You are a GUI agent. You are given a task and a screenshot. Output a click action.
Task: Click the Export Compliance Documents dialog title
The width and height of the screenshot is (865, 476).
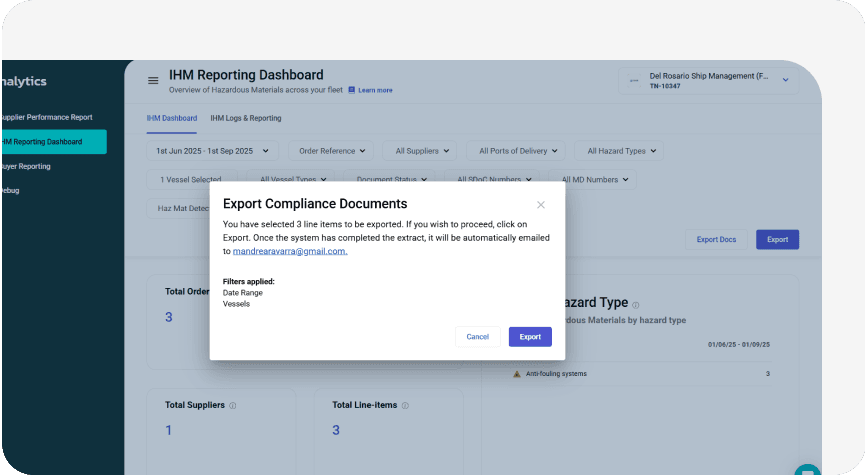tap(315, 204)
